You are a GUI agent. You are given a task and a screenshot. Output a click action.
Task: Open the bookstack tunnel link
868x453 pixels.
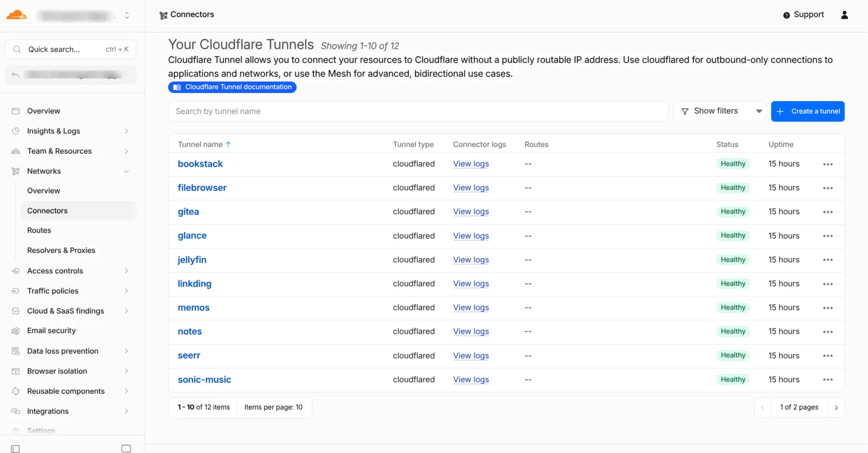201,164
